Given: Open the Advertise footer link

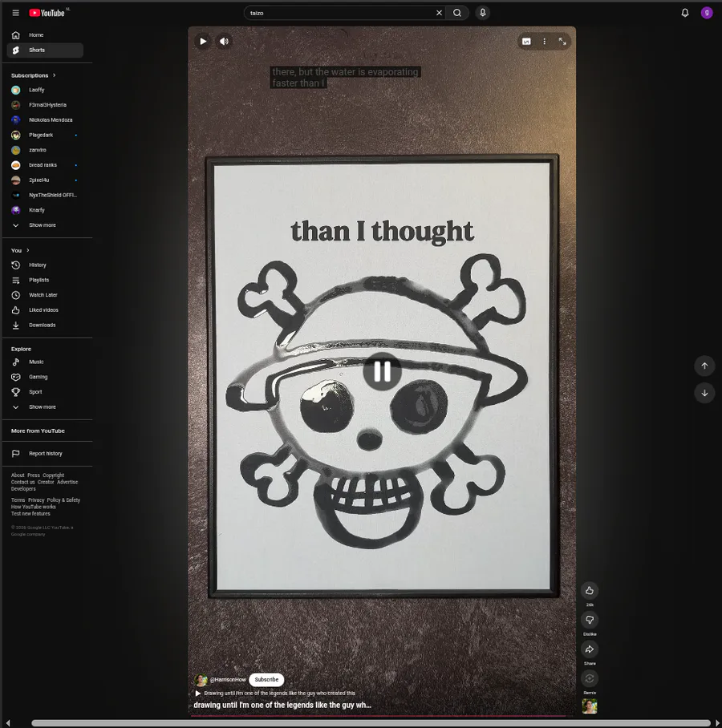Looking at the screenshot, I should point(67,483).
